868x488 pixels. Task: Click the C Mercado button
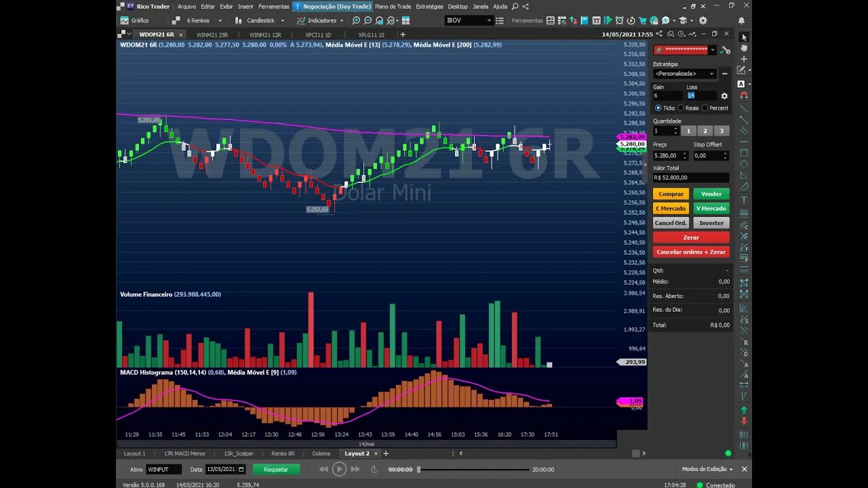(x=671, y=208)
